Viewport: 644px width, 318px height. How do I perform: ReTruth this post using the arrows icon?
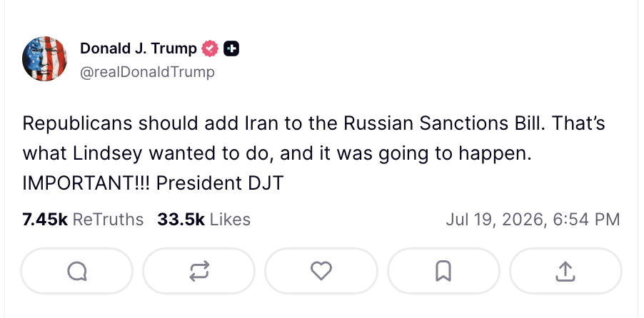click(199, 271)
